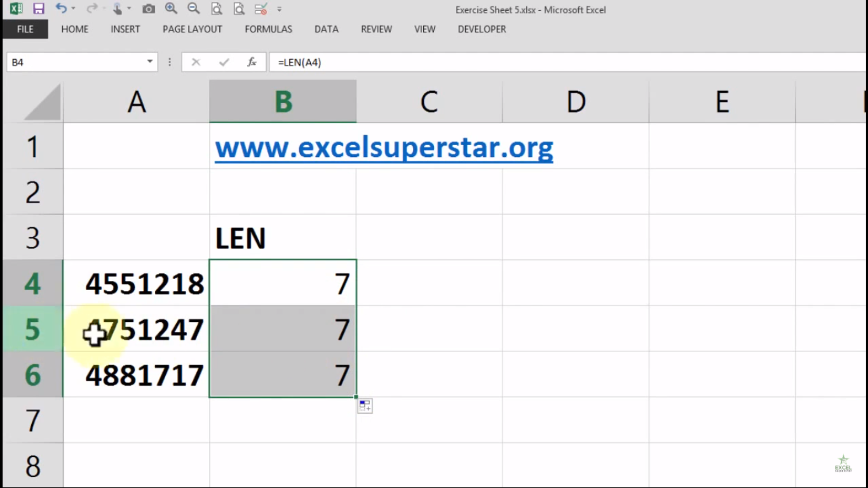Click the Enter checkmark formula button
868x488 pixels.
224,62
